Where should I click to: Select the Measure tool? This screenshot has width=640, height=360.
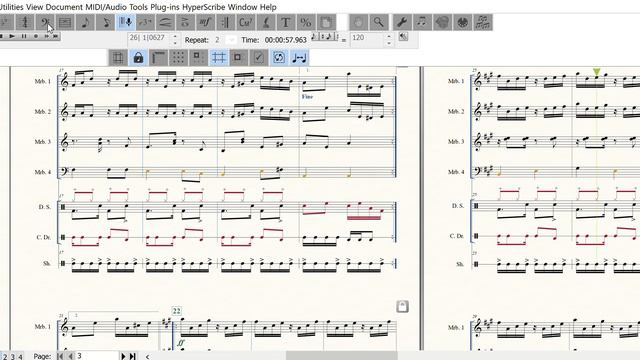point(65,22)
